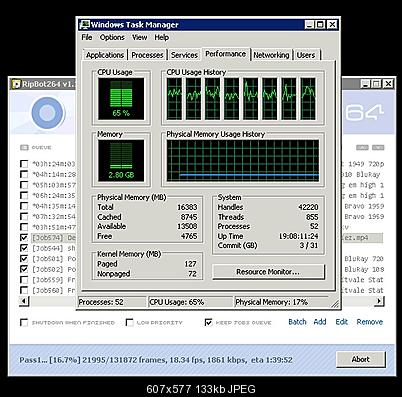The height and width of the screenshot is (397, 402).
Task: Click the last CPU Usage History graph
Action: click(x=308, y=99)
